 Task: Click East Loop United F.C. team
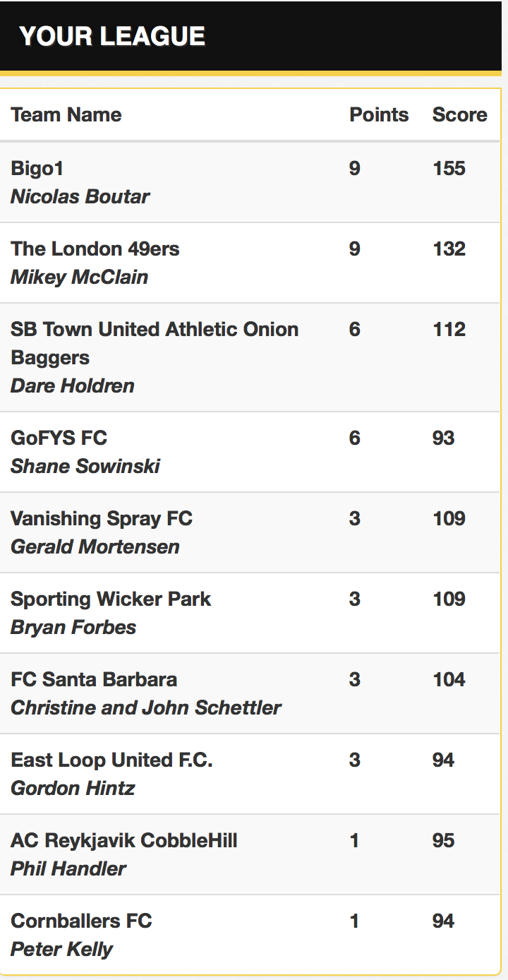point(111,760)
